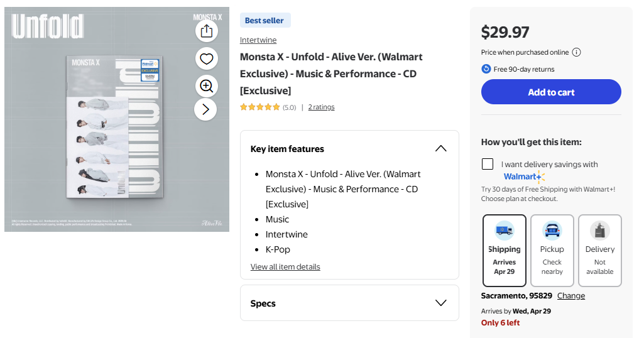The width and height of the screenshot is (644, 338).
Task: Click the five-star rating icons
Action: 260,107
